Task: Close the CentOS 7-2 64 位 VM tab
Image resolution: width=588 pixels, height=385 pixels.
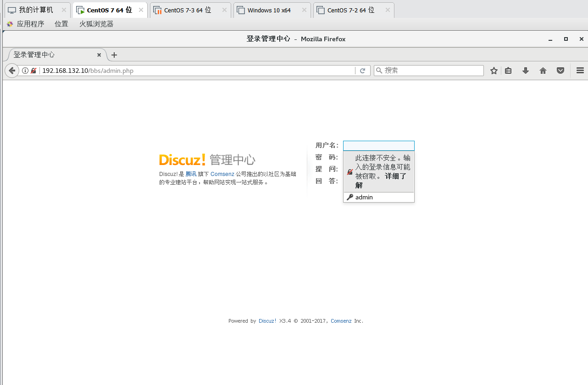Action: [x=388, y=10]
